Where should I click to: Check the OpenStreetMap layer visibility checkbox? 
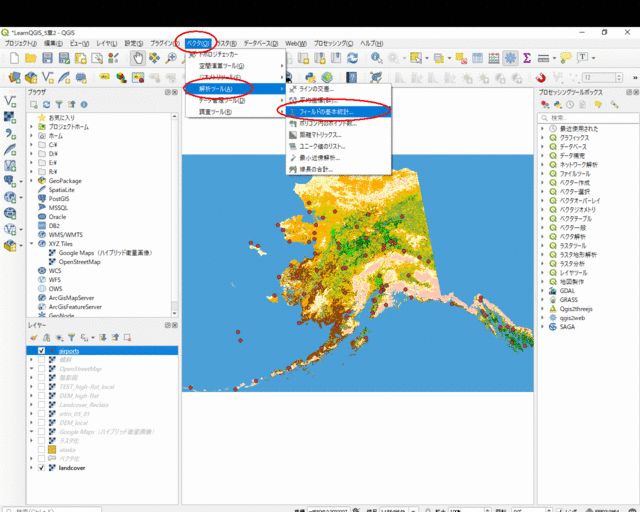41,369
